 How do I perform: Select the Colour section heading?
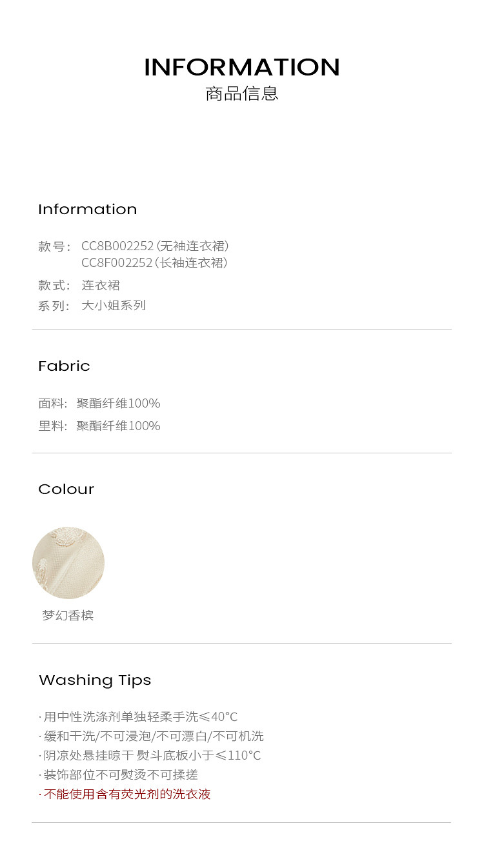66,489
